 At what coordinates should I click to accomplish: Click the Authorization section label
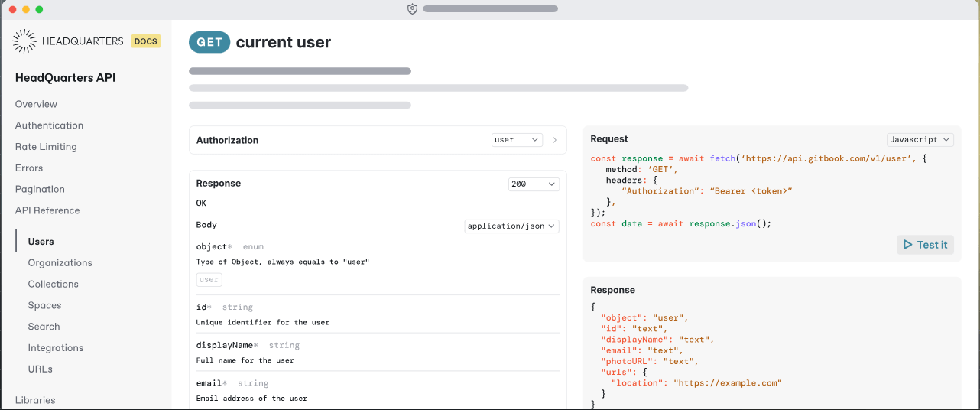click(228, 140)
